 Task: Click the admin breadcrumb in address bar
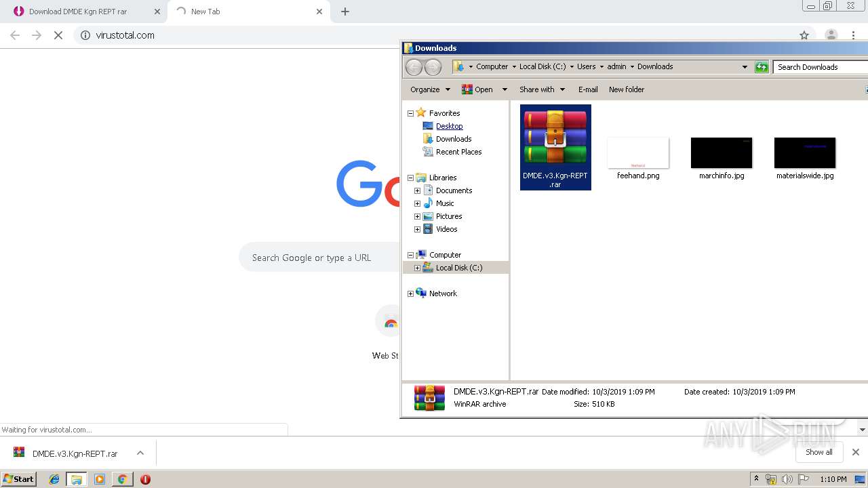(x=616, y=66)
